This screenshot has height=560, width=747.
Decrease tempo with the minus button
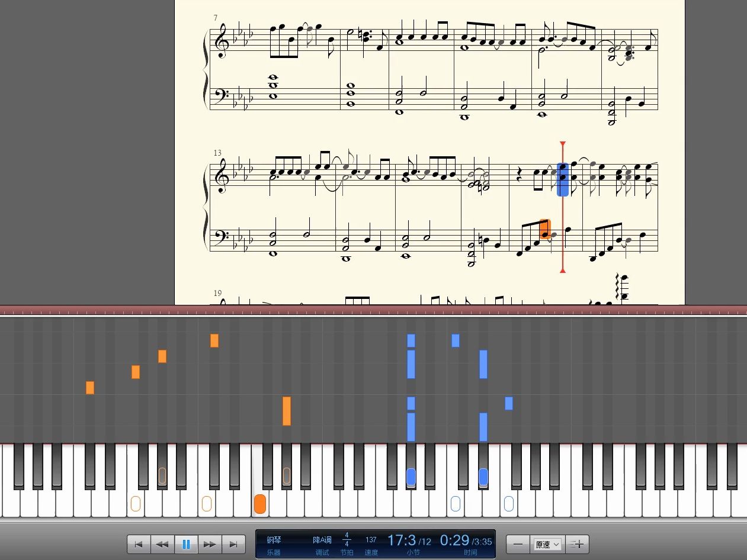(518, 544)
